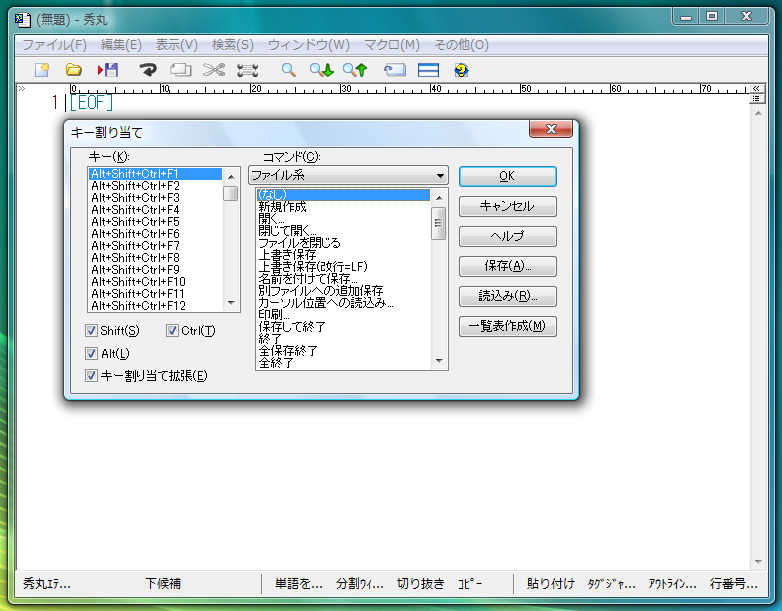Select 別ファイルへの追加保存 in command list
The height and width of the screenshot is (611, 782).
tap(343, 291)
